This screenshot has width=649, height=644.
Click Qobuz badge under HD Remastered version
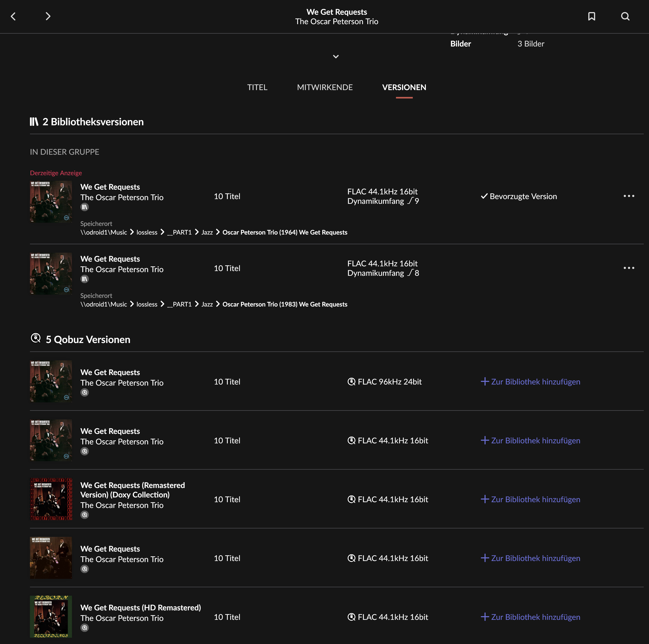click(85, 628)
